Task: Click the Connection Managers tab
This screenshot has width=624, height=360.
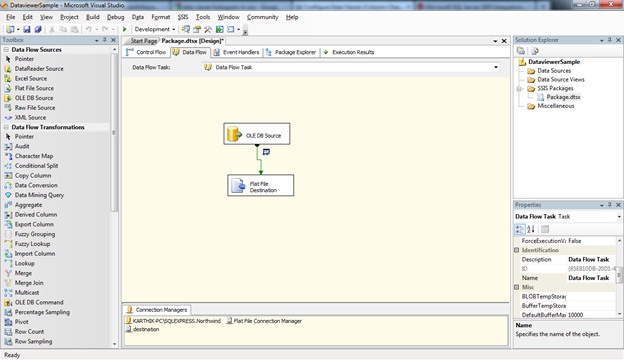Action: pos(157,309)
